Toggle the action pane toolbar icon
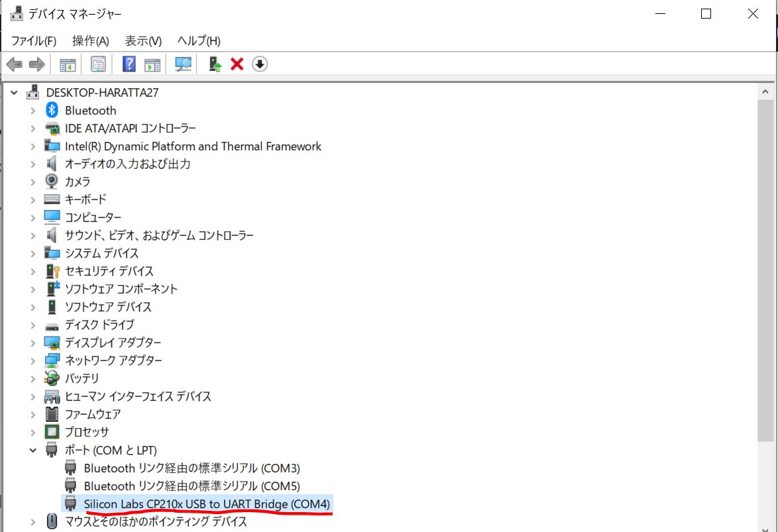The height and width of the screenshot is (532, 778). [x=152, y=64]
